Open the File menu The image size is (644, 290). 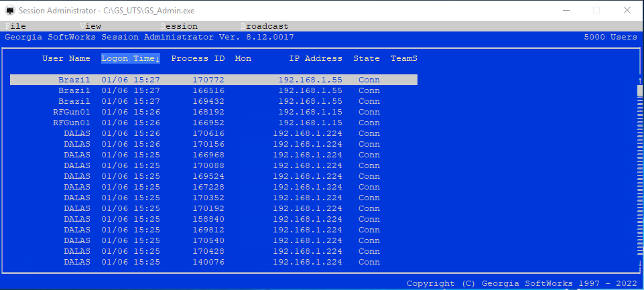coord(15,26)
